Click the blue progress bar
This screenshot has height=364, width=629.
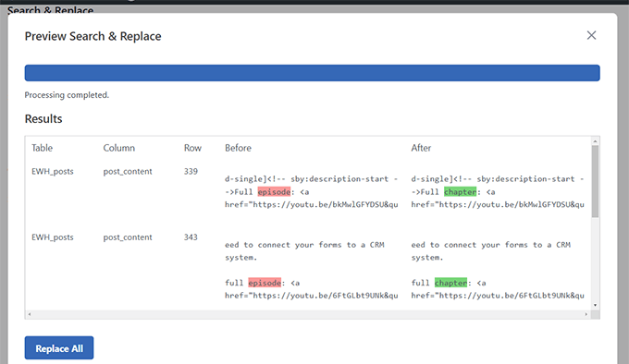point(312,73)
